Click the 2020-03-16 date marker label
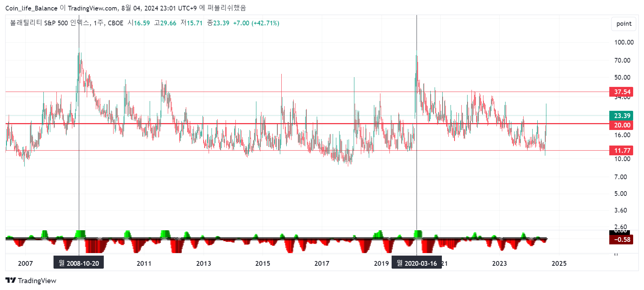The image size is (644, 290). click(x=417, y=263)
